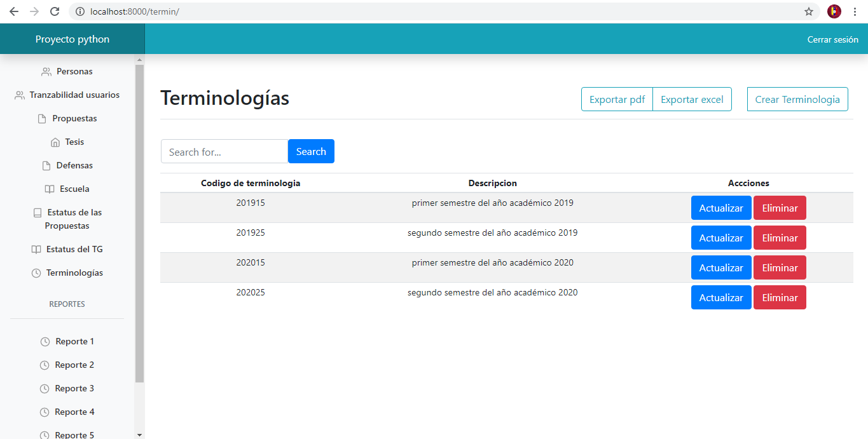Click the Exportar pdf button

click(x=617, y=99)
